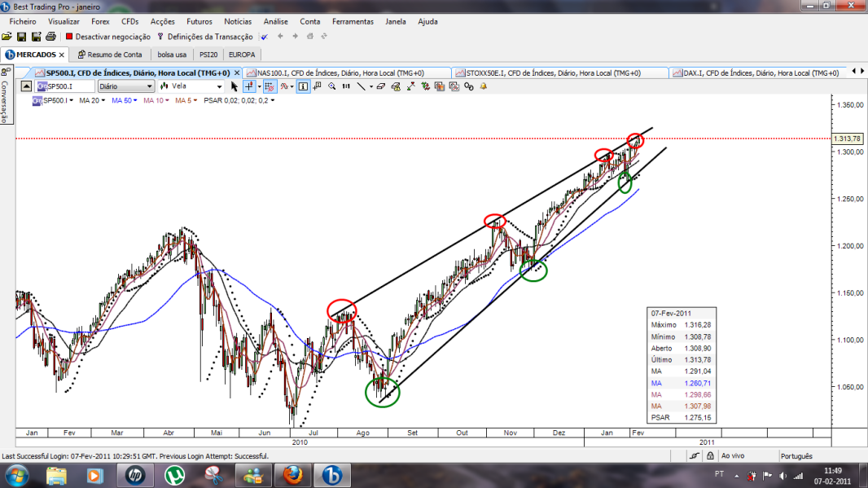This screenshot has width=868, height=488.
Task: Expand the MA 5 indicator dropdown
Action: click(x=195, y=100)
